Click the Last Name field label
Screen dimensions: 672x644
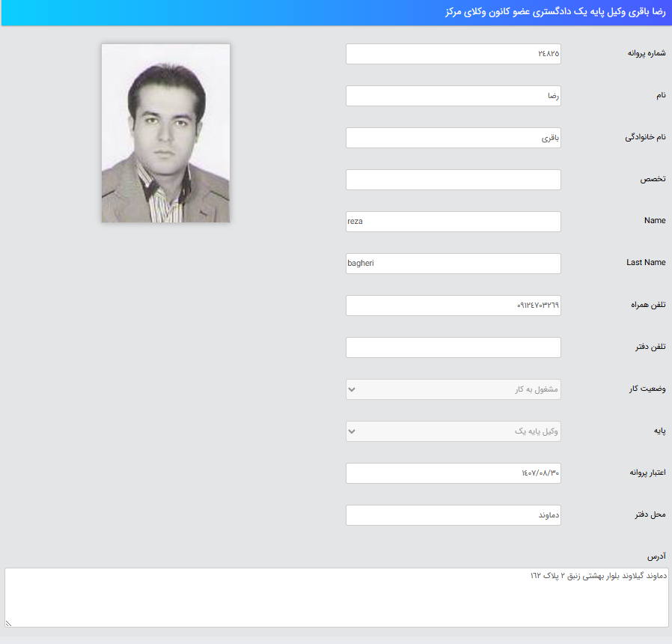[x=646, y=263]
